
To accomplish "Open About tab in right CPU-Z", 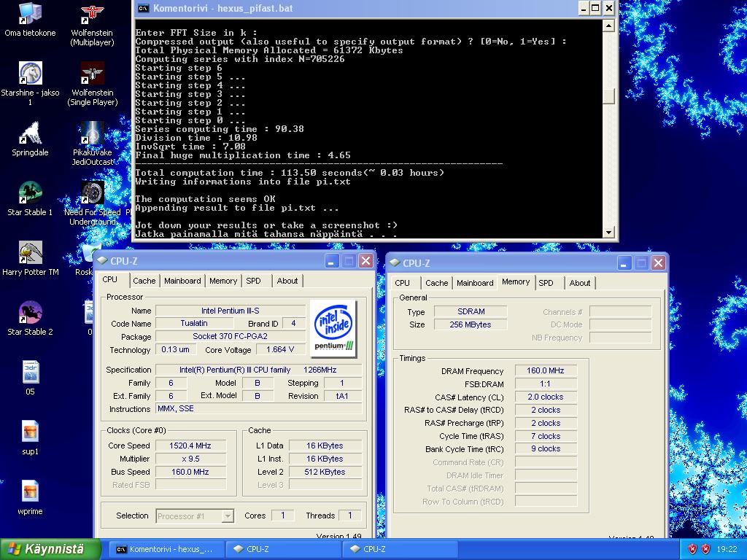I will pyautogui.click(x=580, y=283).
